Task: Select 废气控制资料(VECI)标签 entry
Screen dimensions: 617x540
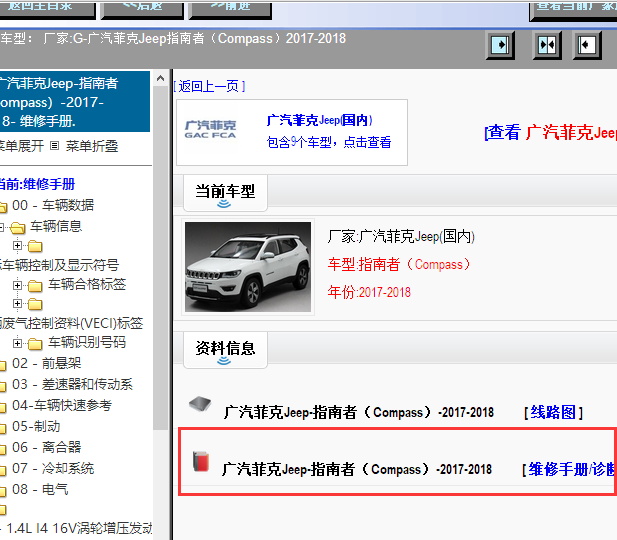Action: pyautogui.click(x=71, y=323)
